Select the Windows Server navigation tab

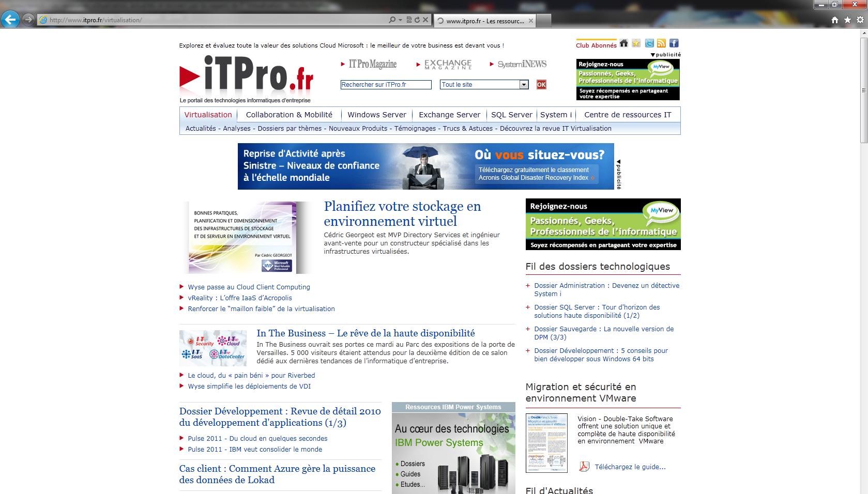pos(377,115)
